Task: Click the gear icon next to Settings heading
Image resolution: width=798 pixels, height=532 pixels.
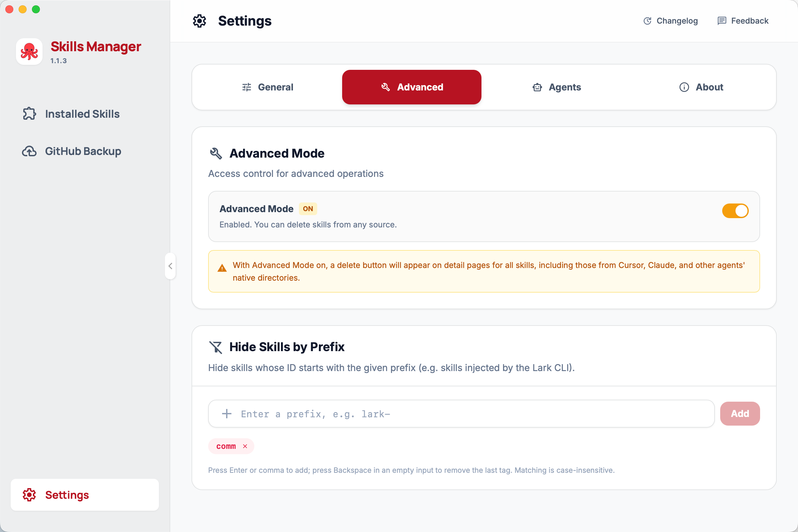Action: coord(199,21)
